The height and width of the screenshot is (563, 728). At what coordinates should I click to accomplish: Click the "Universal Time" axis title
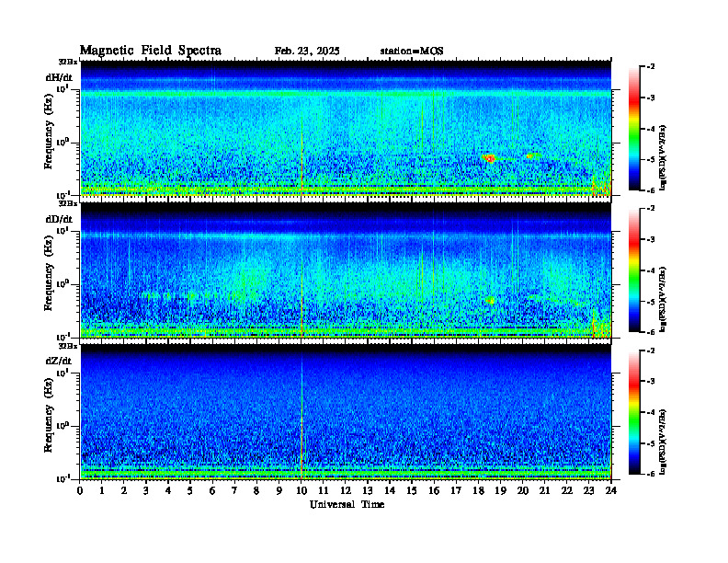coord(347,504)
